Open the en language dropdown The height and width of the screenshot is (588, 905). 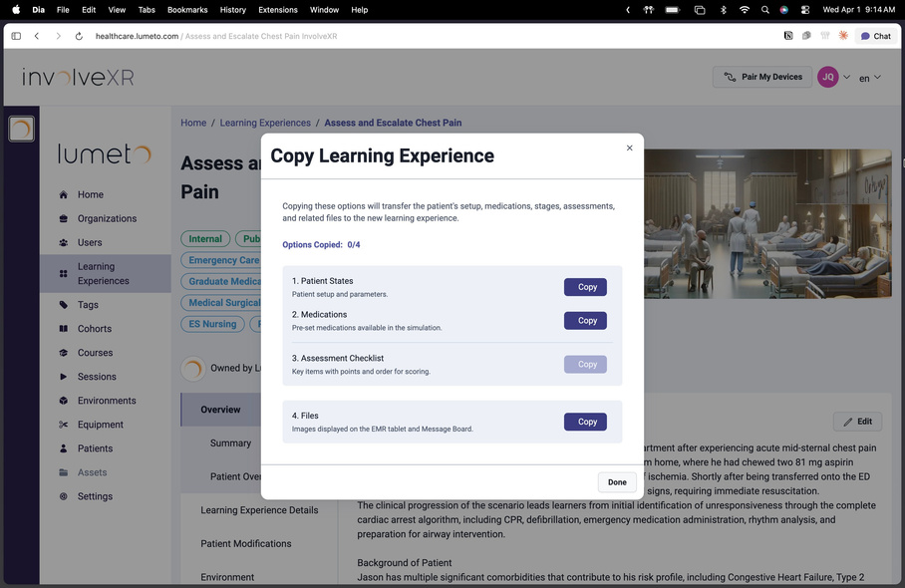(x=869, y=78)
